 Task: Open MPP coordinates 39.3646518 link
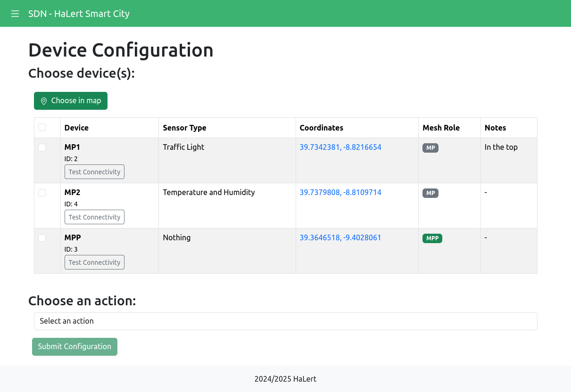coord(340,238)
